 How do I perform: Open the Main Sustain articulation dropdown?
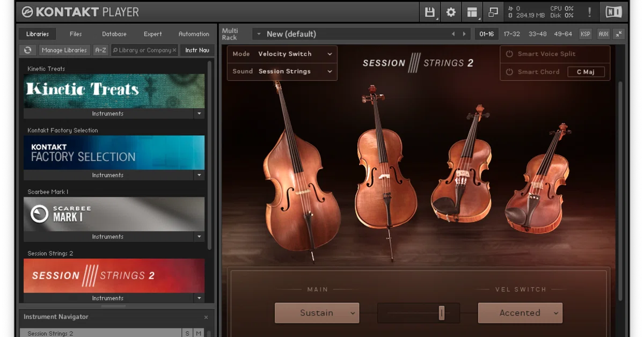tap(317, 313)
